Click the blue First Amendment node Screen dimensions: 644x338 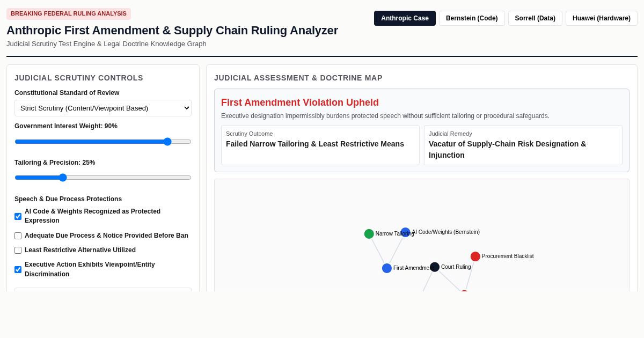(387, 268)
